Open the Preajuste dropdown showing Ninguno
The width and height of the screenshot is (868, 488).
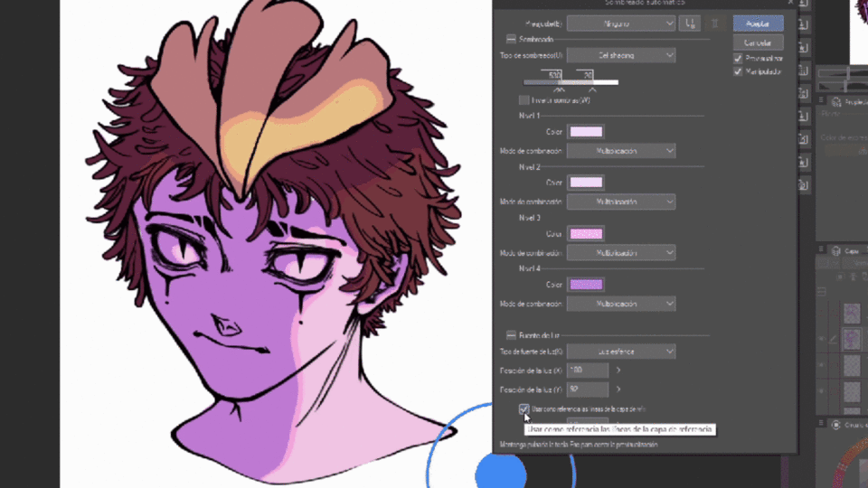620,23
